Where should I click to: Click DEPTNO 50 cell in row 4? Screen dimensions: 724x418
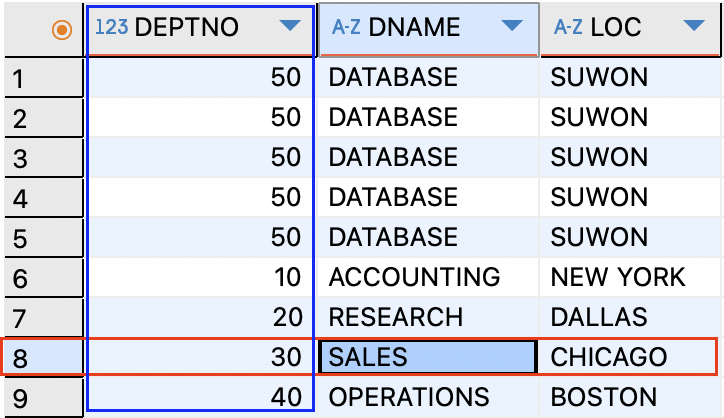click(200, 197)
